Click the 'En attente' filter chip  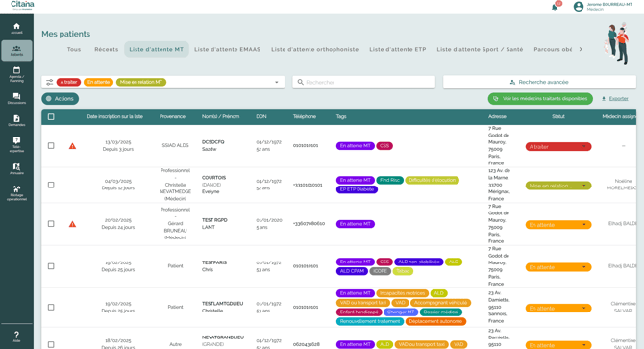click(x=99, y=82)
